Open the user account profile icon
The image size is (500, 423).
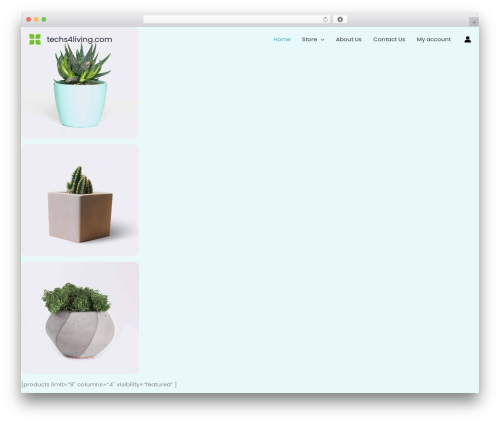pos(467,39)
